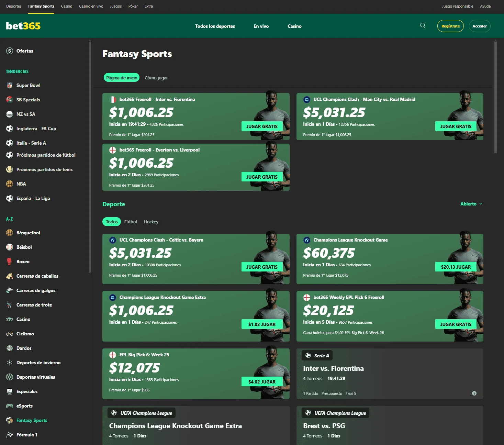The width and height of the screenshot is (504, 445).
Task: Click the $20.13 JUGAR button
Action: 456,267
